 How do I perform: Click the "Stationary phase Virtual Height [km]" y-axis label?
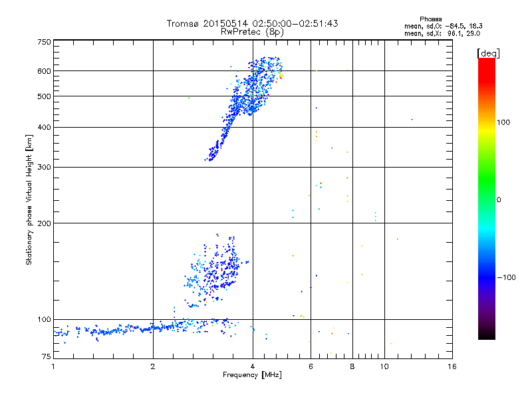click(x=29, y=199)
